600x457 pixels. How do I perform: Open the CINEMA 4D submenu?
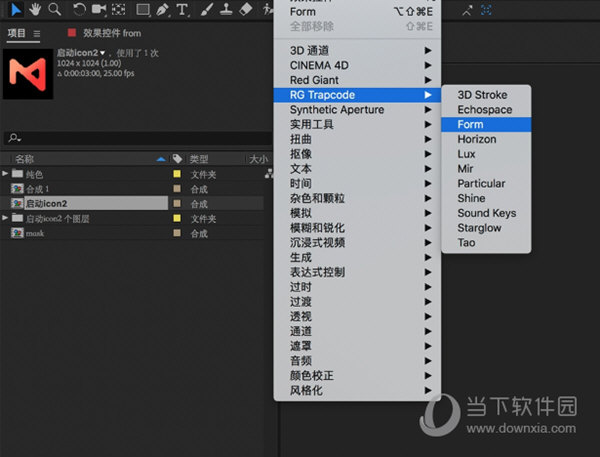[357, 65]
